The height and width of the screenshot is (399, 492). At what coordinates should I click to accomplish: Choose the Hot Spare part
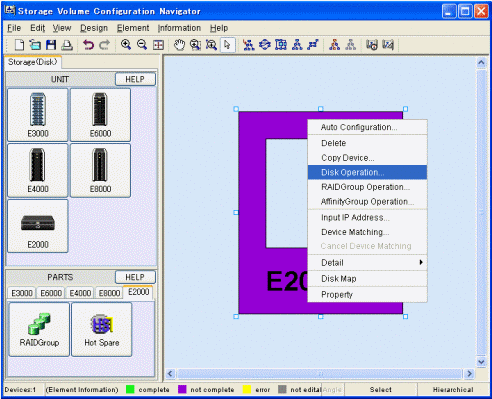pos(102,329)
